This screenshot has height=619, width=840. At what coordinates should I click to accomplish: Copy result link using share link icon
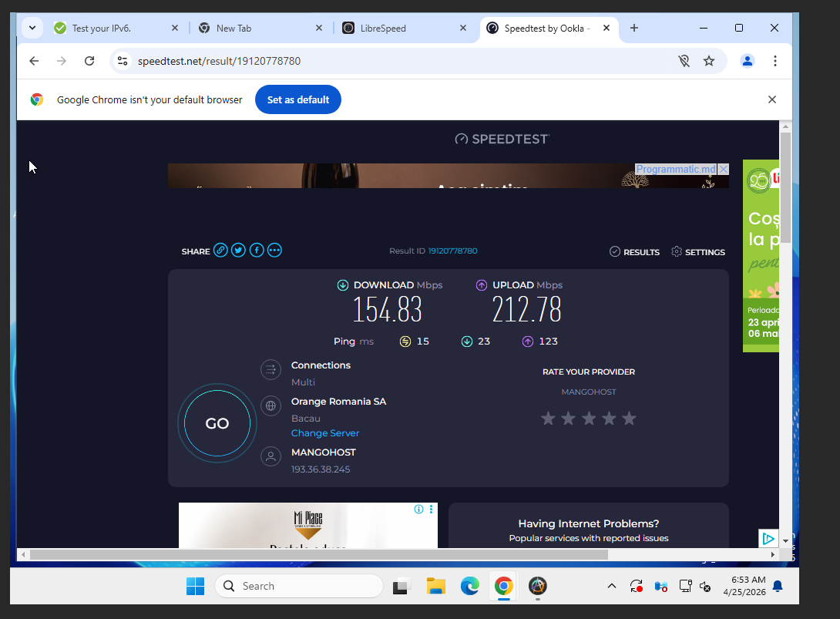coord(220,251)
